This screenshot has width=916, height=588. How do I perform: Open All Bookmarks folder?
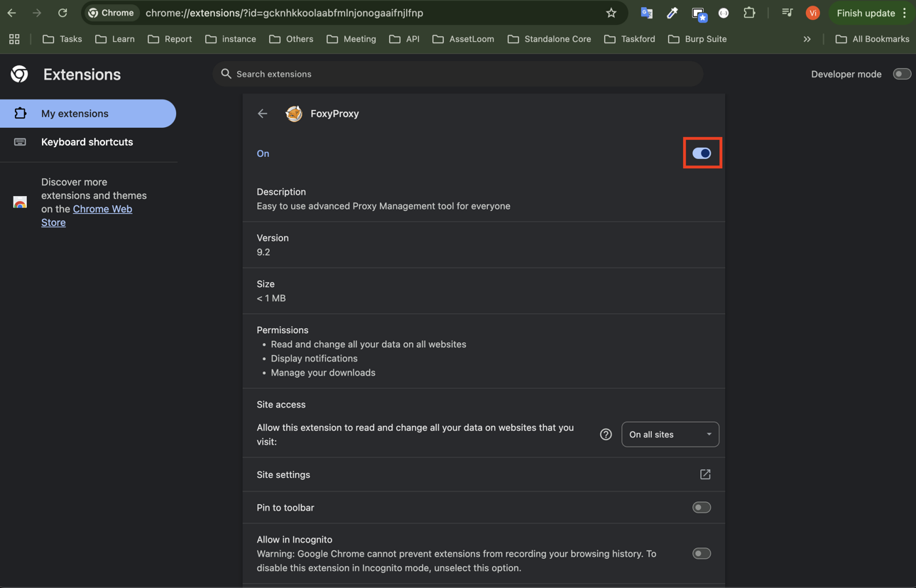873,39
